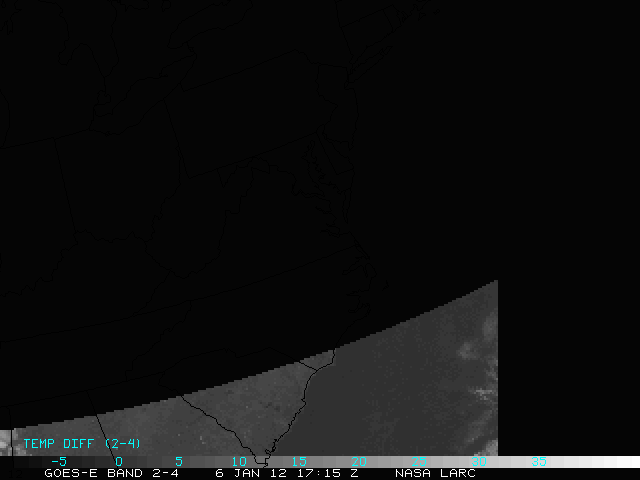Click the bright pixel block at left edge

tap(5, 441)
